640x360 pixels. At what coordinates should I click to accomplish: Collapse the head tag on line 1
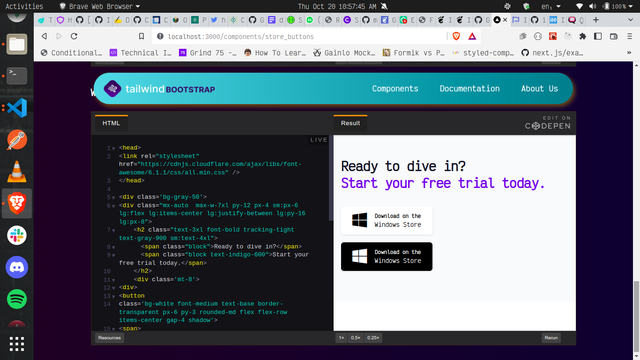coord(113,148)
